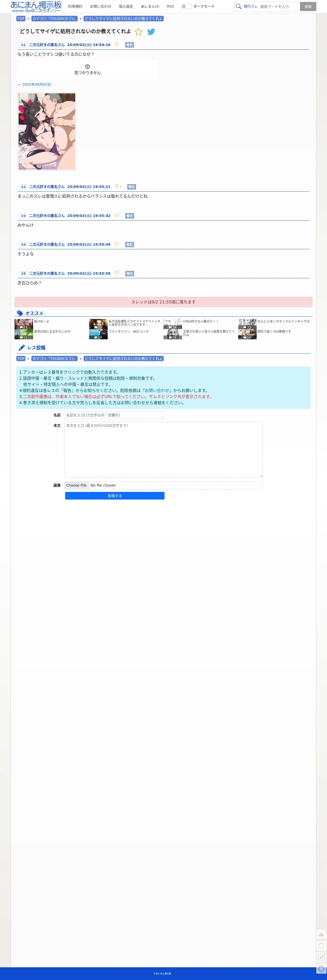Focus the 名前 name input field
Viewport: 327px width, 980px height.
[114, 415]
